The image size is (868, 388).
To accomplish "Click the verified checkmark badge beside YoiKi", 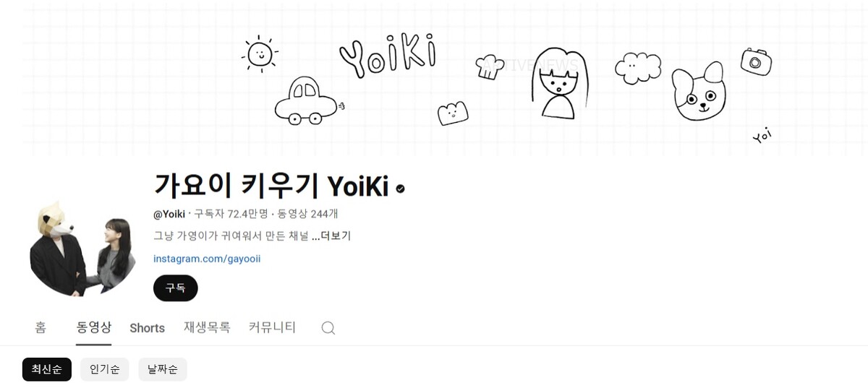I will coord(400,189).
